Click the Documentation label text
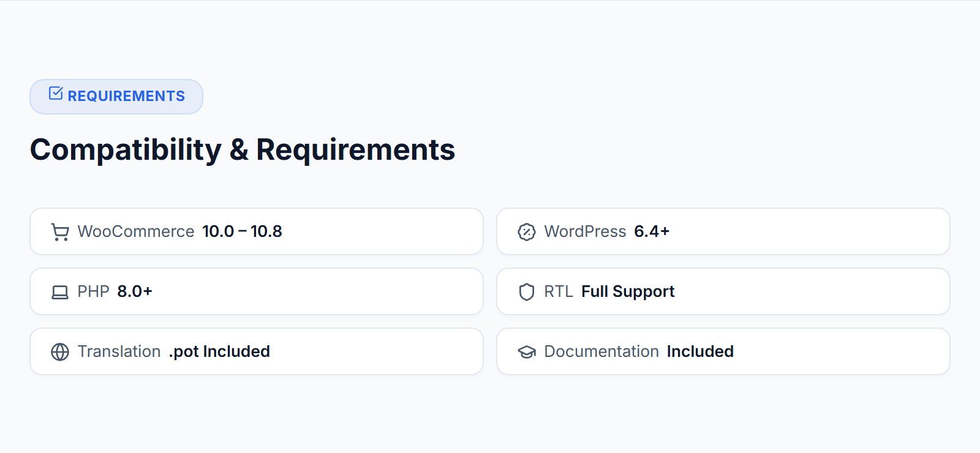 601,351
